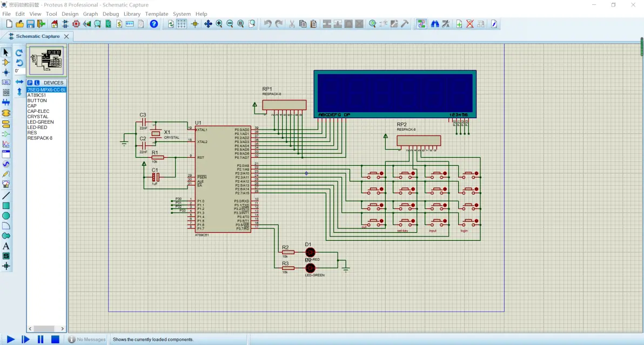Click the Redraw display refresh icon
The image size is (644, 345).
click(x=171, y=24)
